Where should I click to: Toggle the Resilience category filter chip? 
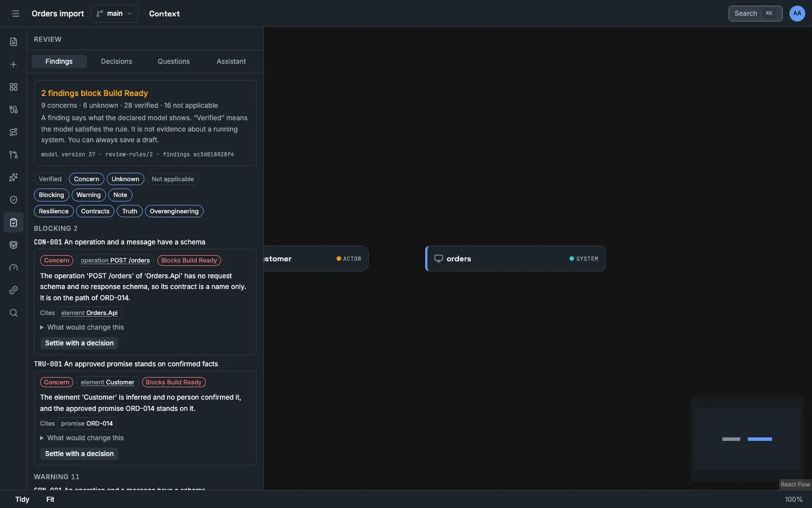pyautogui.click(x=54, y=211)
